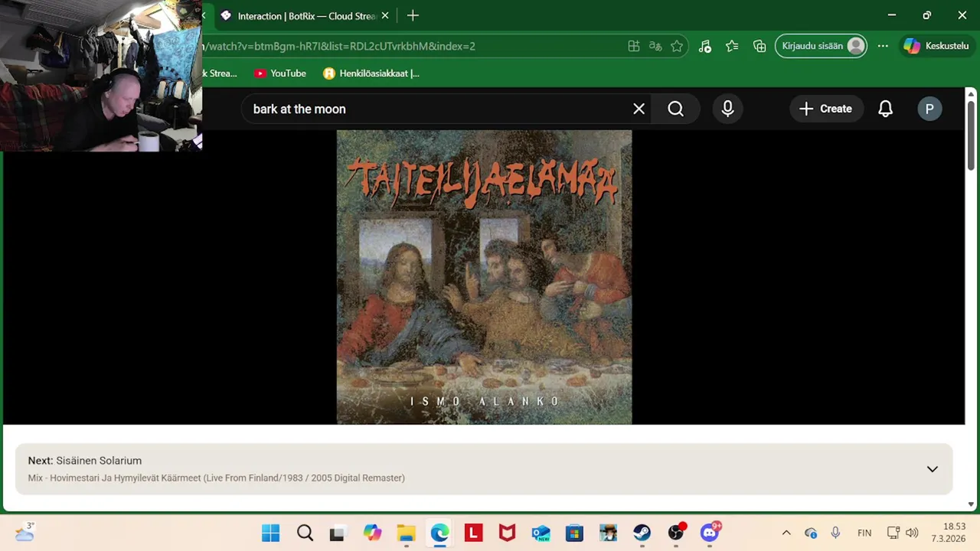
Task: Start voice search with the microphone
Action: coord(727,109)
